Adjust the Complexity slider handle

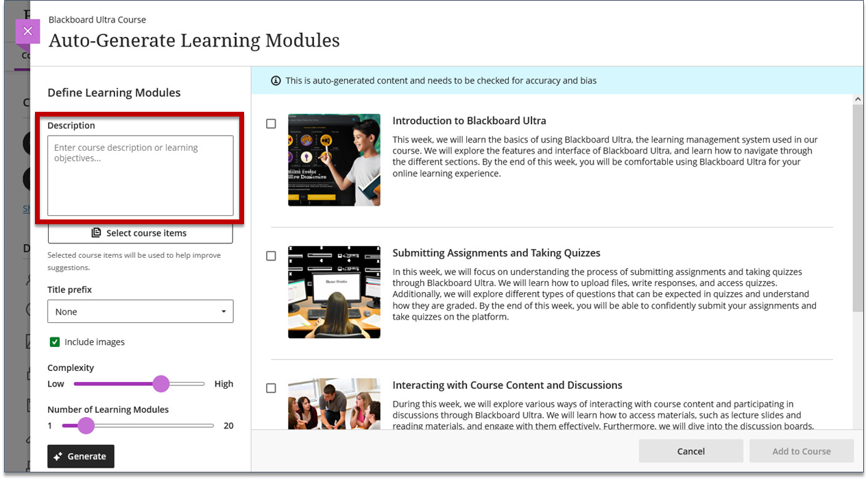161,384
